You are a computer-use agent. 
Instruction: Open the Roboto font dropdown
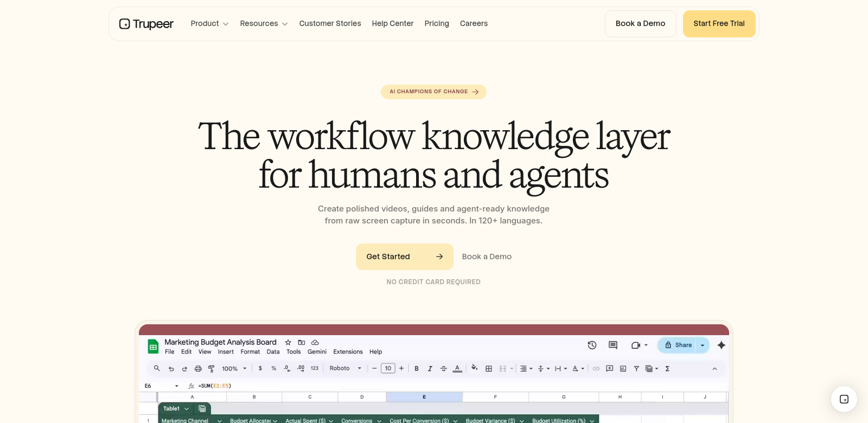pyautogui.click(x=346, y=368)
